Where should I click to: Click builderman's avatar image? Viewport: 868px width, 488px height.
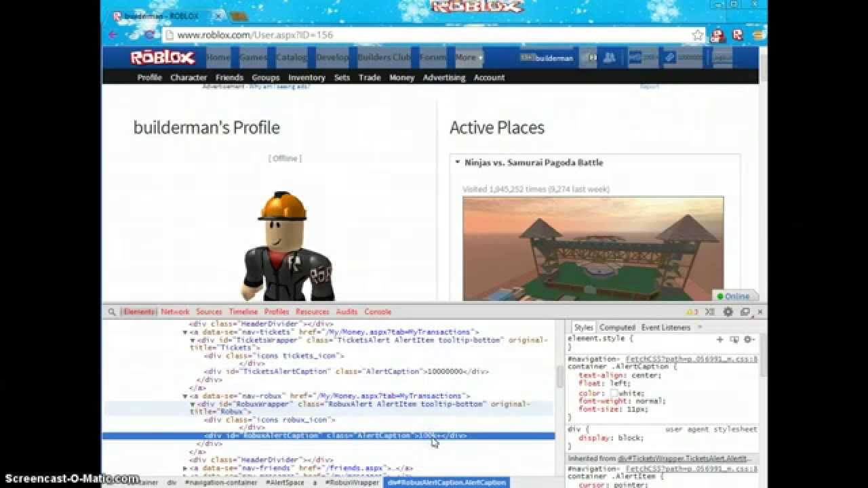pyautogui.click(x=288, y=247)
